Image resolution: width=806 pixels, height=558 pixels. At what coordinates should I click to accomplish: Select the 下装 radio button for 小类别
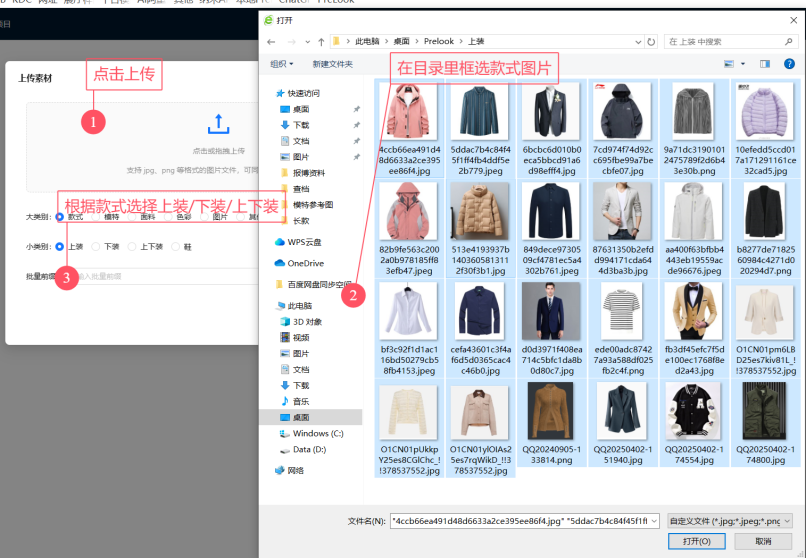96,246
